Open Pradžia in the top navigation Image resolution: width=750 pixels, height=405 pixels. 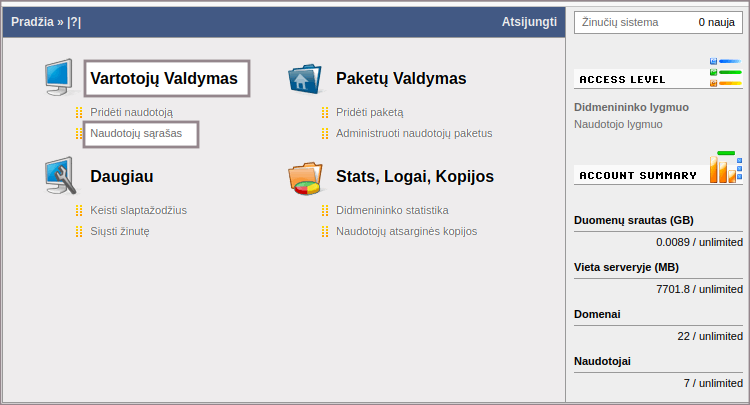pos(33,21)
